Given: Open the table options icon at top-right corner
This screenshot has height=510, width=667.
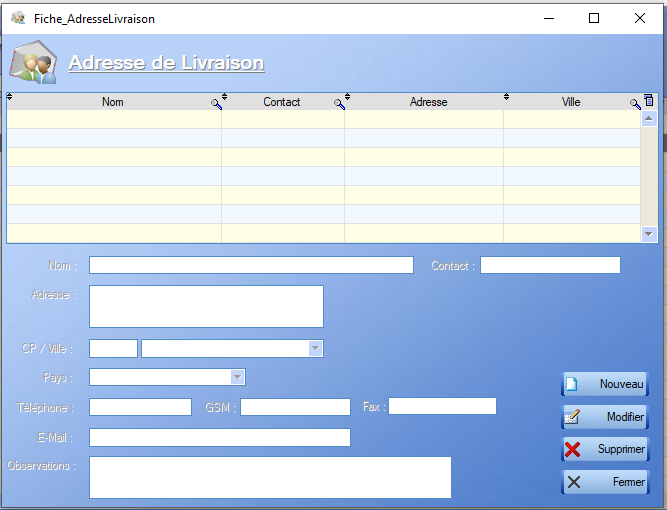Looking at the screenshot, I should tap(648, 101).
